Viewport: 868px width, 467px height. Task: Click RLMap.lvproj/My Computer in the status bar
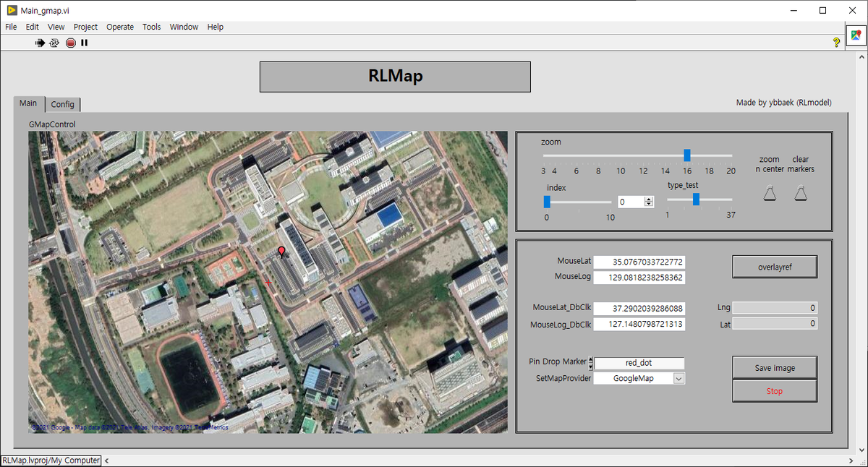click(x=51, y=460)
